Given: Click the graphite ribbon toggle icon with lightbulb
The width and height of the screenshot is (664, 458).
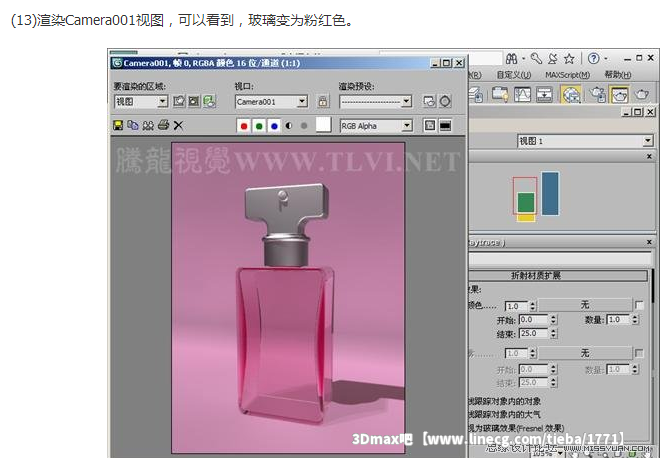Looking at the screenshot, I should (x=500, y=94).
